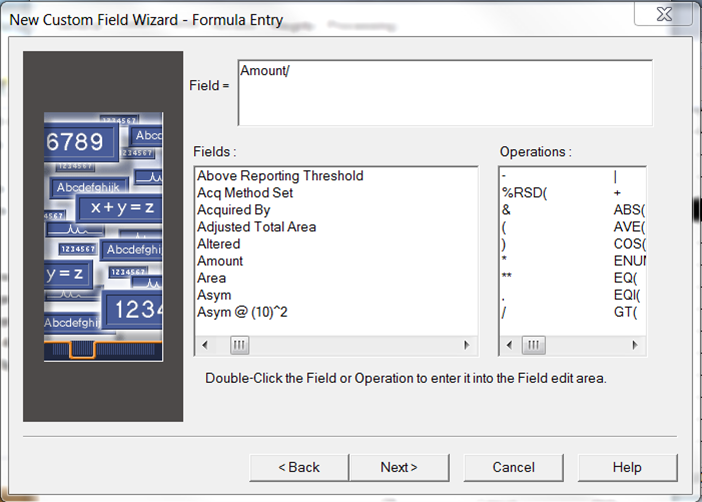Click inside the Field formula edit box

(445, 93)
